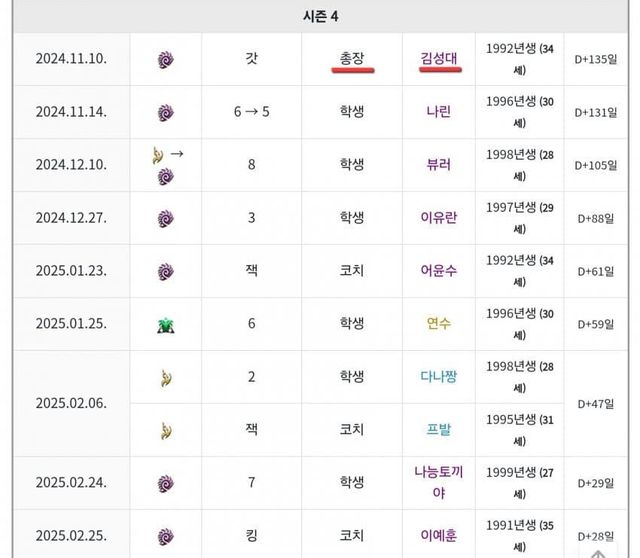
Task: Click the Zerg icon in the 2024.12.27 row
Action: click(x=165, y=218)
